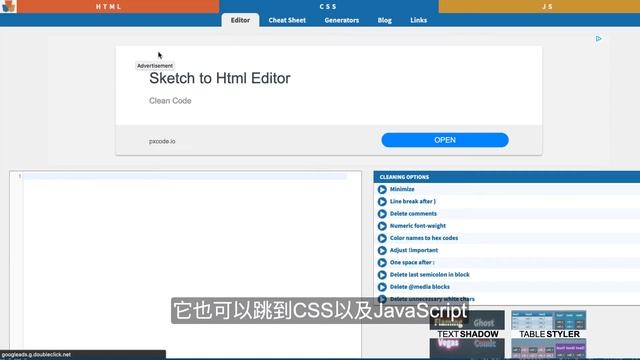
Task: Click the pxcode.io ad link
Action: pos(162,141)
